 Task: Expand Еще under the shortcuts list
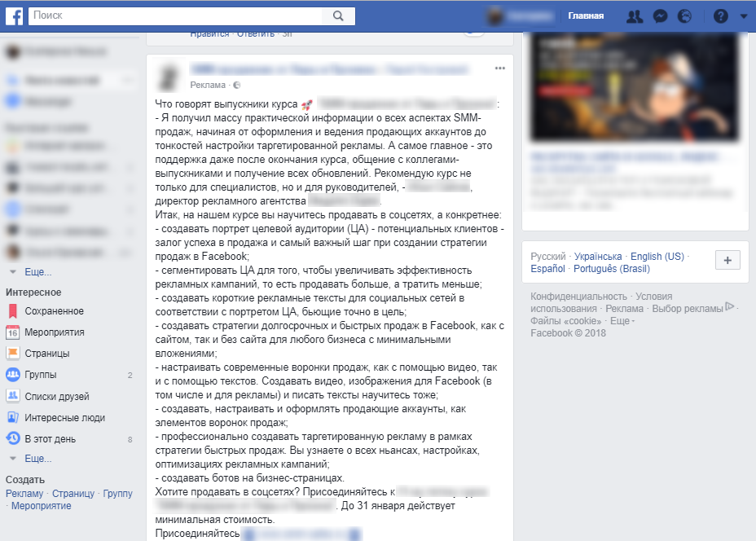pos(38,272)
